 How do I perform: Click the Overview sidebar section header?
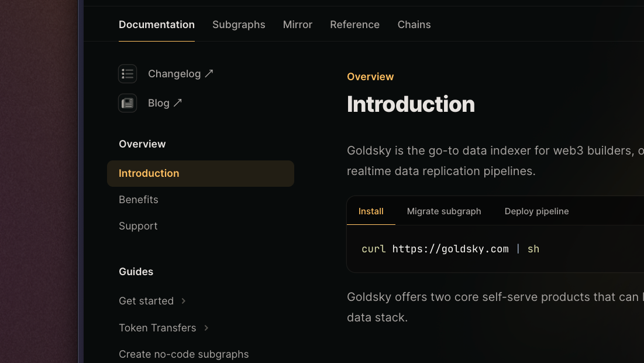(x=142, y=144)
